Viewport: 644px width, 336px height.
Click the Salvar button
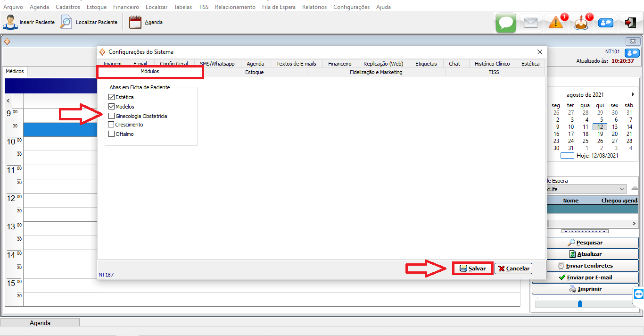click(472, 268)
